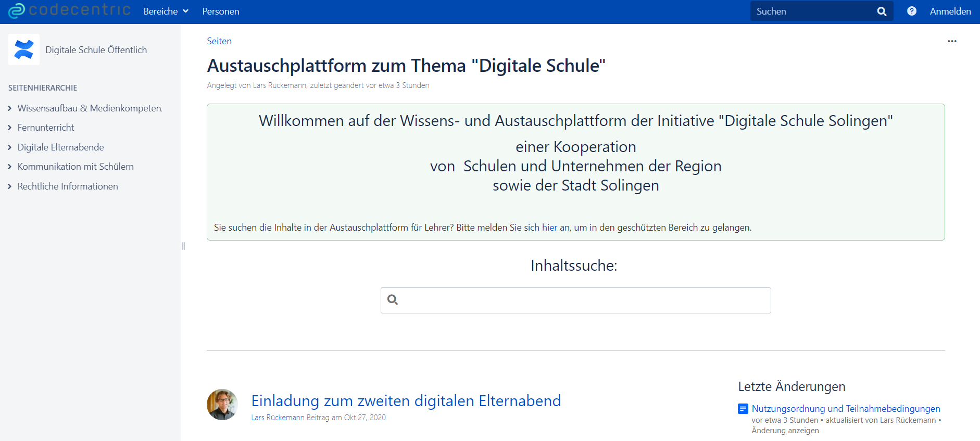Expand Kommunikation mit Schülern chevron
The image size is (980, 441).
pos(10,167)
